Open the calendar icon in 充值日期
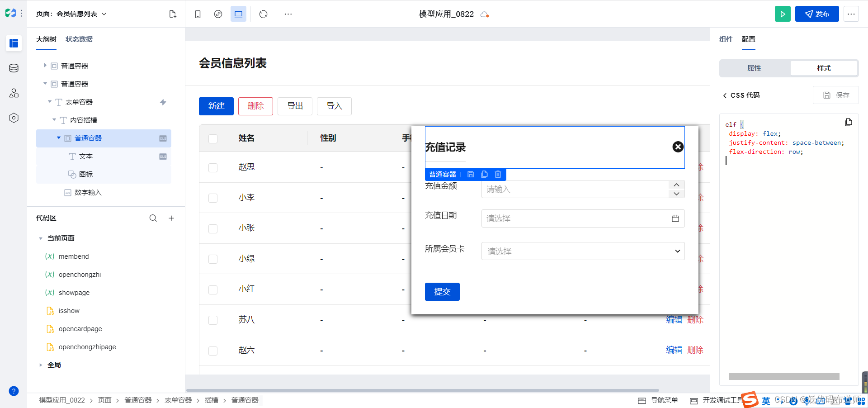The image size is (868, 408). click(x=675, y=218)
